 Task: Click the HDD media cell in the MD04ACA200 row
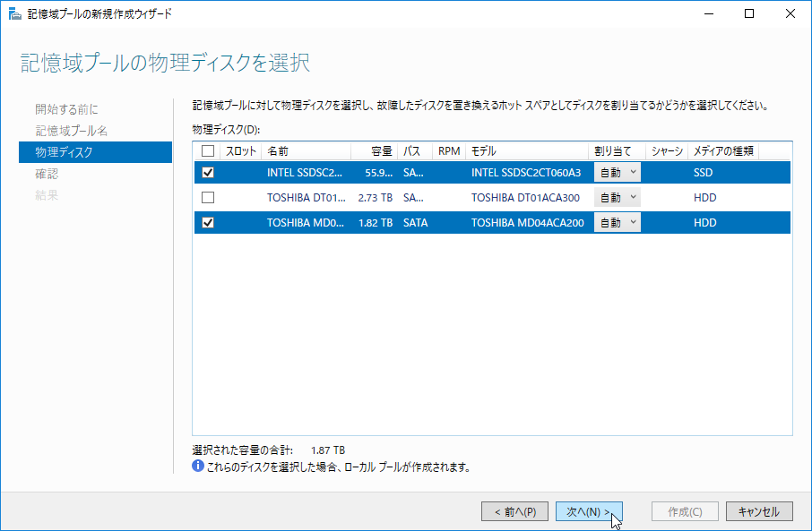704,223
